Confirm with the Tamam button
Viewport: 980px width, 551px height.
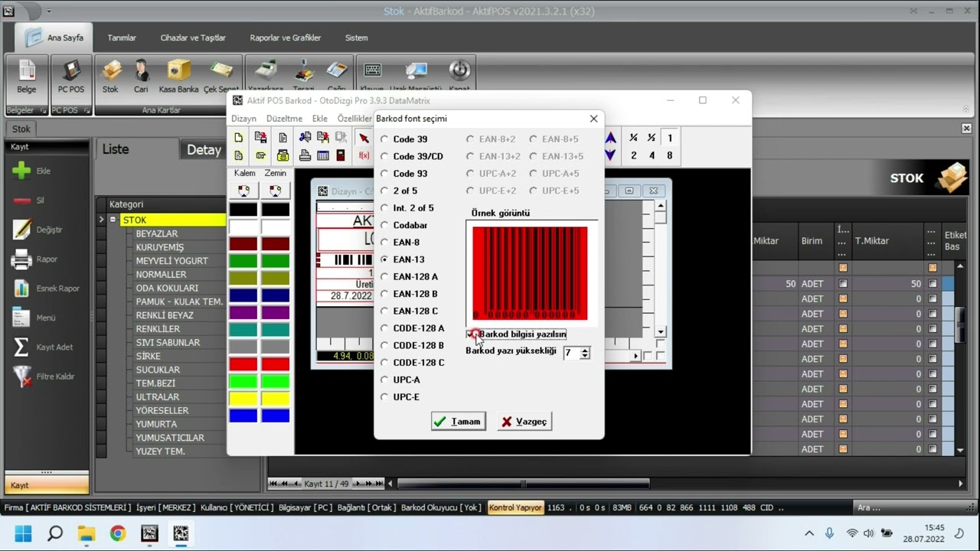click(x=459, y=422)
